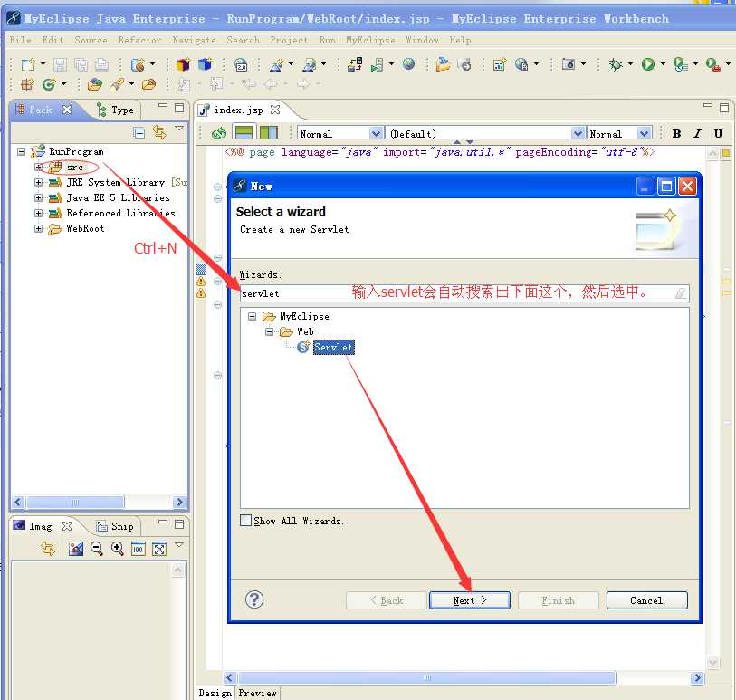Screen dimensions: 736x700
Task: Click Package Explorer horizontal scrollbar thumb
Action: coord(75,502)
